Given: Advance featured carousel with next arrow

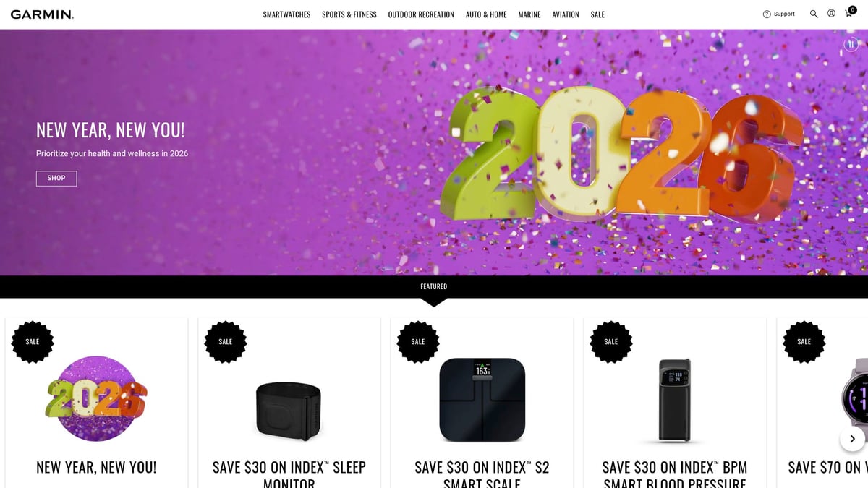Looking at the screenshot, I should coord(852,439).
